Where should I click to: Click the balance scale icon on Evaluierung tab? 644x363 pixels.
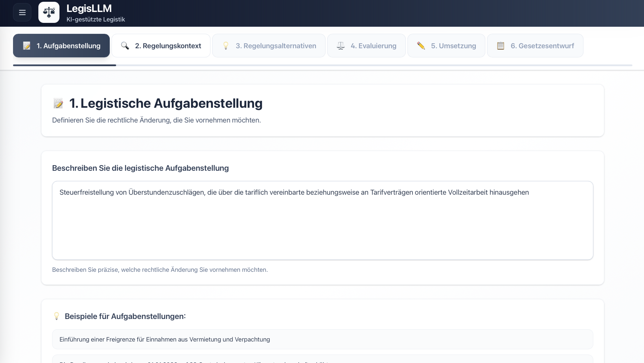(341, 46)
